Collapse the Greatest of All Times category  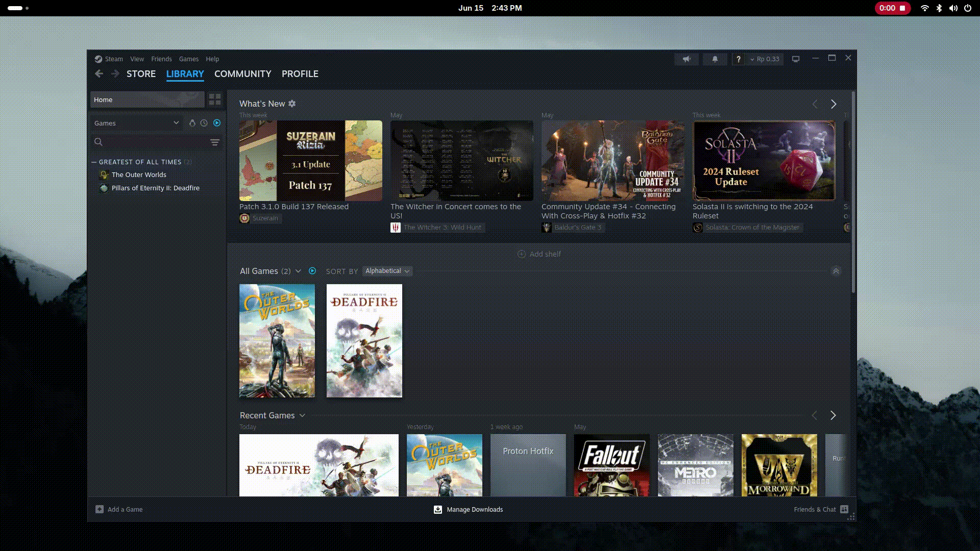tap(94, 162)
